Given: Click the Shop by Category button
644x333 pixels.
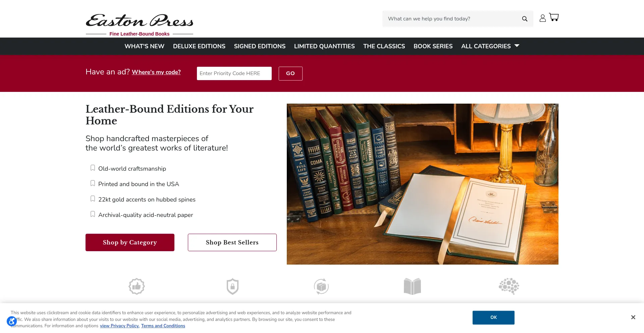Looking at the screenshot, I should click(x=130, y=242).
